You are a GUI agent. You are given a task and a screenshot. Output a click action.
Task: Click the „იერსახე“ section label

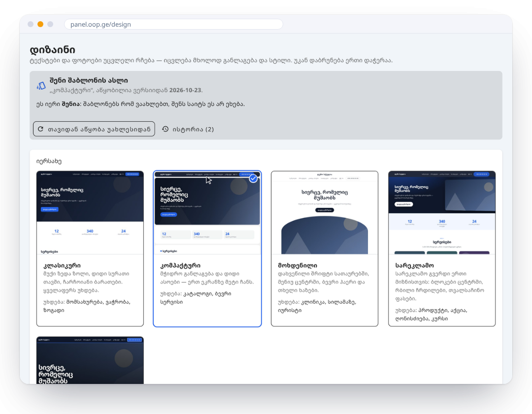[49, 161]
